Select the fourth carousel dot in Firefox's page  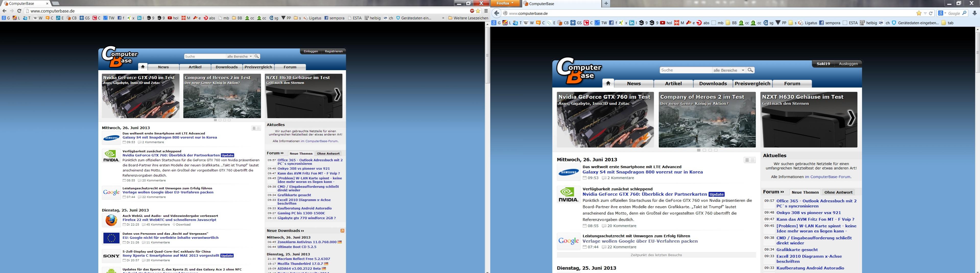(x=716, y=150)
